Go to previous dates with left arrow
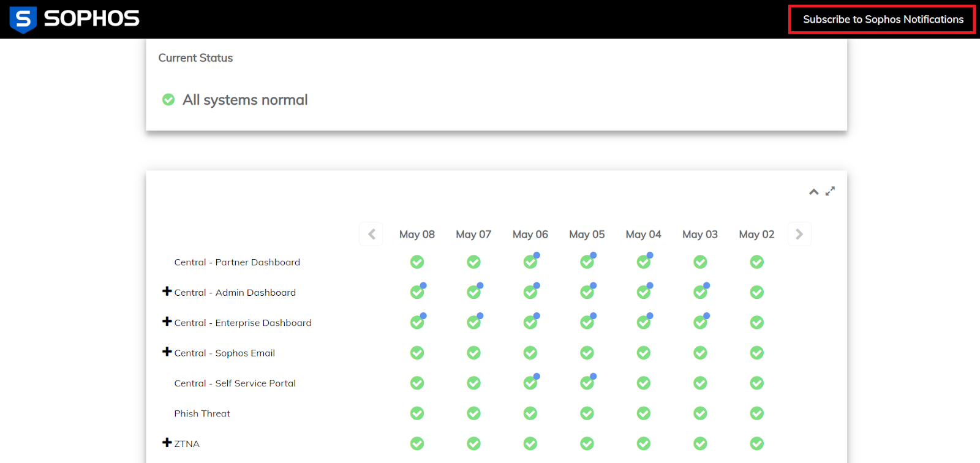 click(x=371, y=234)
